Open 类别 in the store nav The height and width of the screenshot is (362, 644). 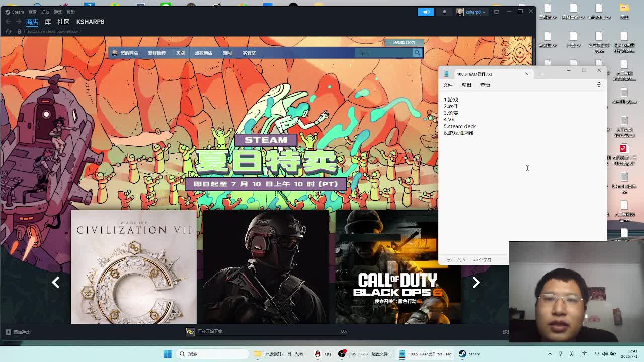[180, 53]
